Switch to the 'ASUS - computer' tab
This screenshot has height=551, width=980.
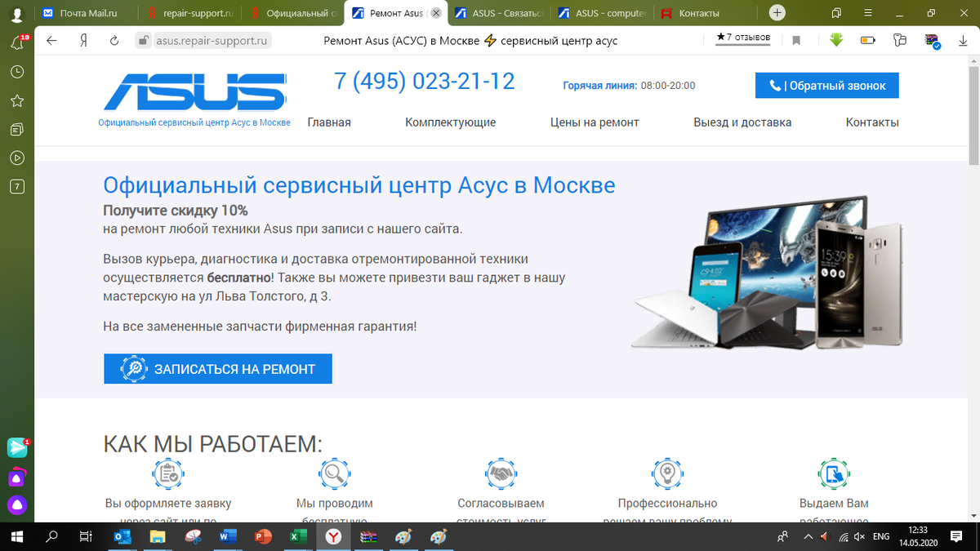click(x=604, y=12)
